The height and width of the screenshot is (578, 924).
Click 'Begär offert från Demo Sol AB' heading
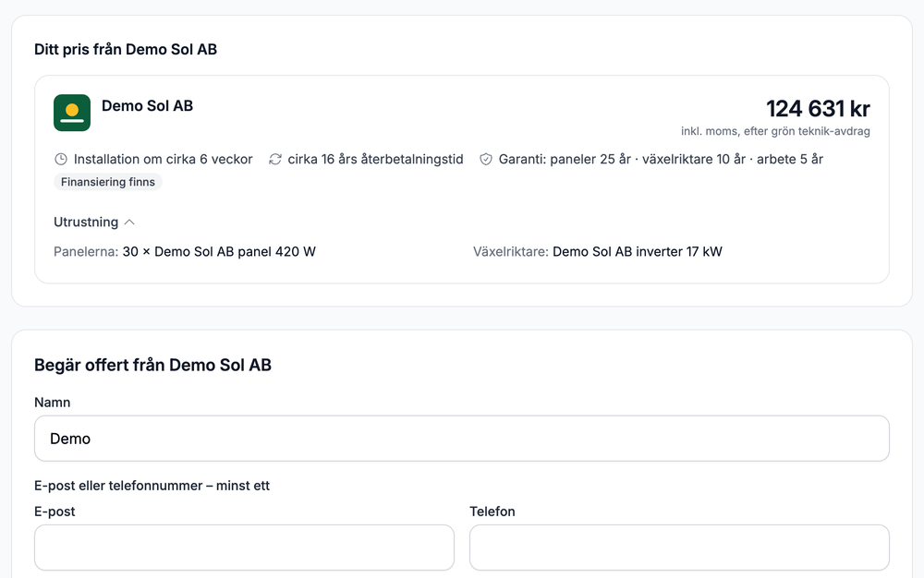152,365
